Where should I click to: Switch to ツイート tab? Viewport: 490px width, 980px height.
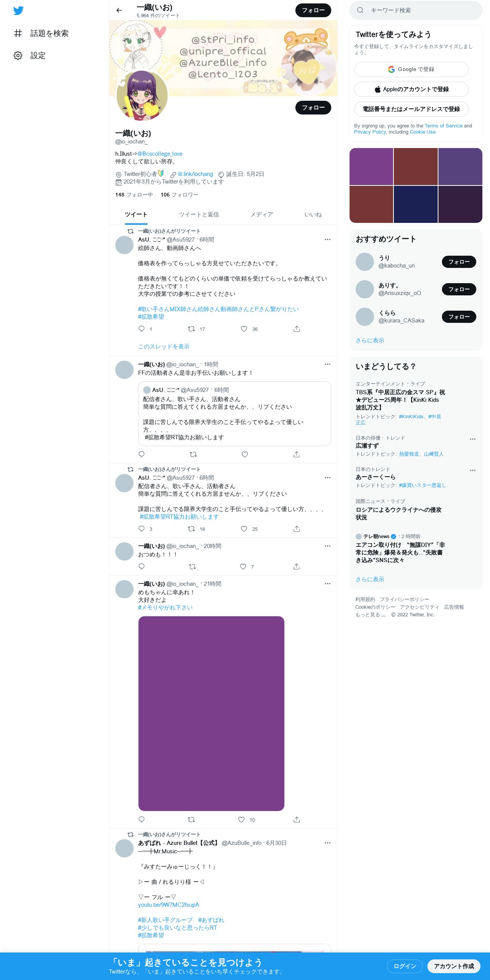pos(136,214)
